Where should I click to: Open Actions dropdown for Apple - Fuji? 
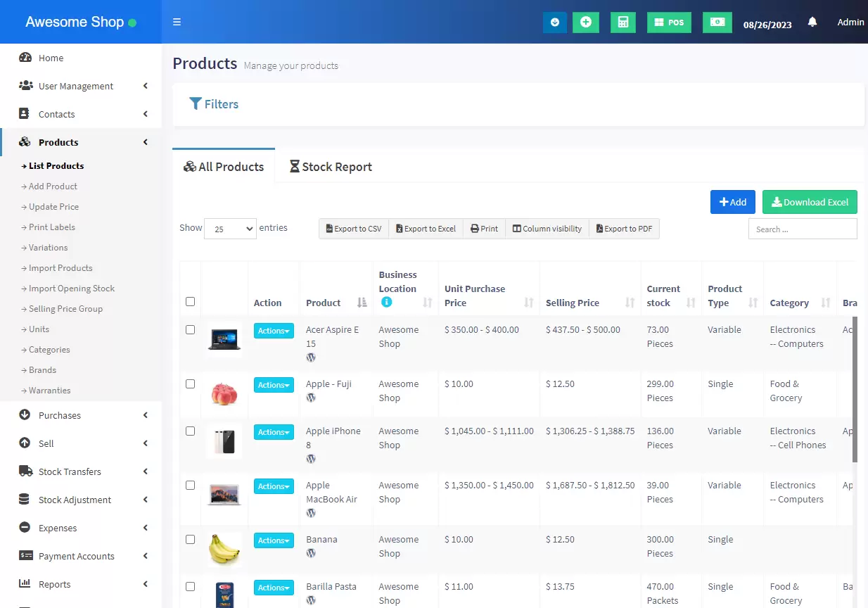[x=274, y=385]
